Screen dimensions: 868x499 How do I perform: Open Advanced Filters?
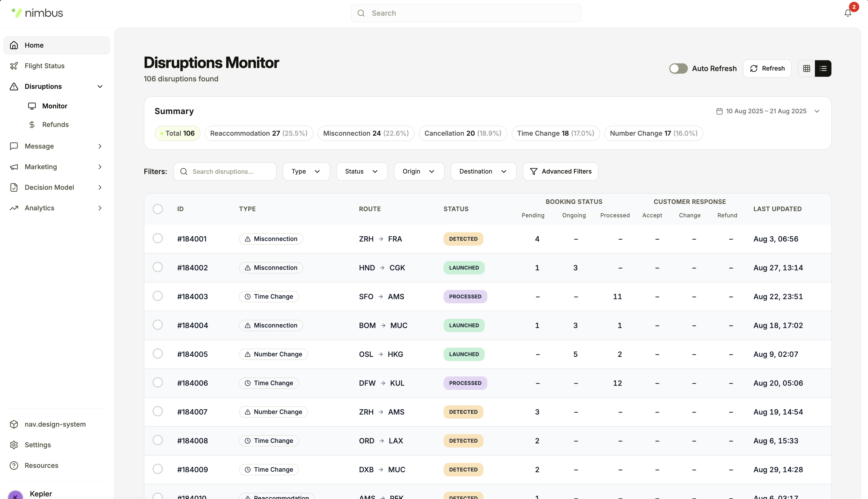560,171
